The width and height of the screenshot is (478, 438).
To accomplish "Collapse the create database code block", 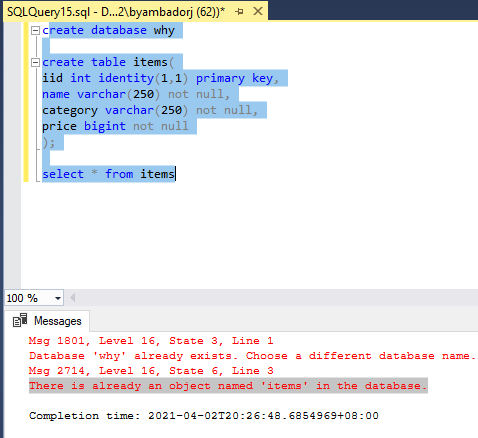I will click(35, 31).
